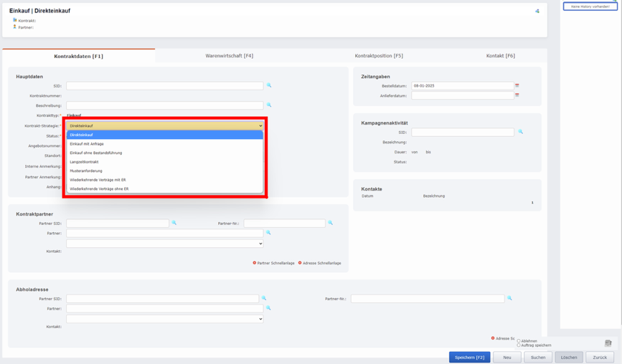
Task: Pick Musteranforderung from the Kontrakt-Strategie options
Action: pyautogui.click(x=86, y=171)
